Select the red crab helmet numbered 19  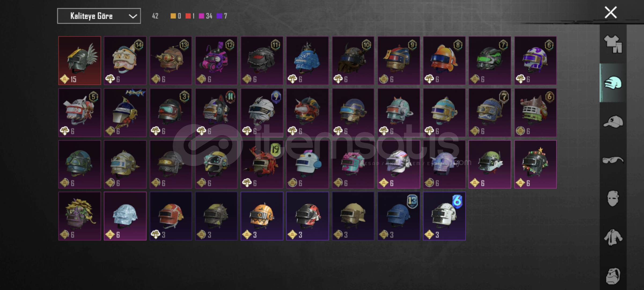pos(262,164)
